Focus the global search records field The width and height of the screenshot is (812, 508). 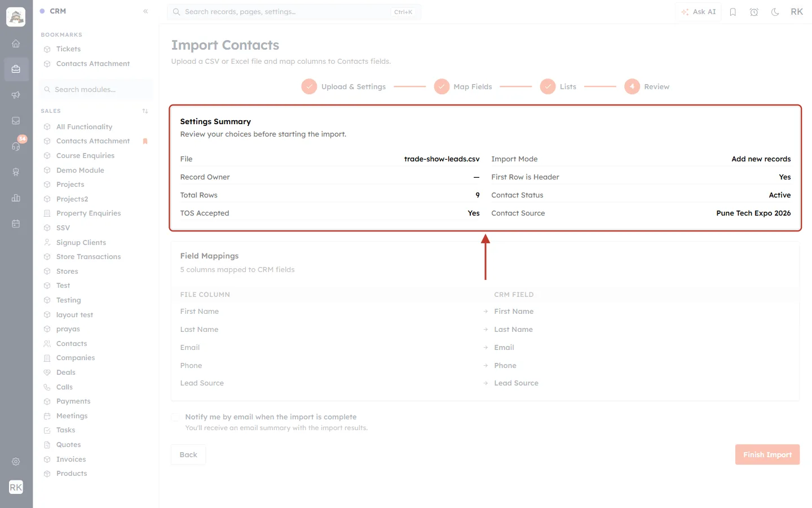[294, 12]
